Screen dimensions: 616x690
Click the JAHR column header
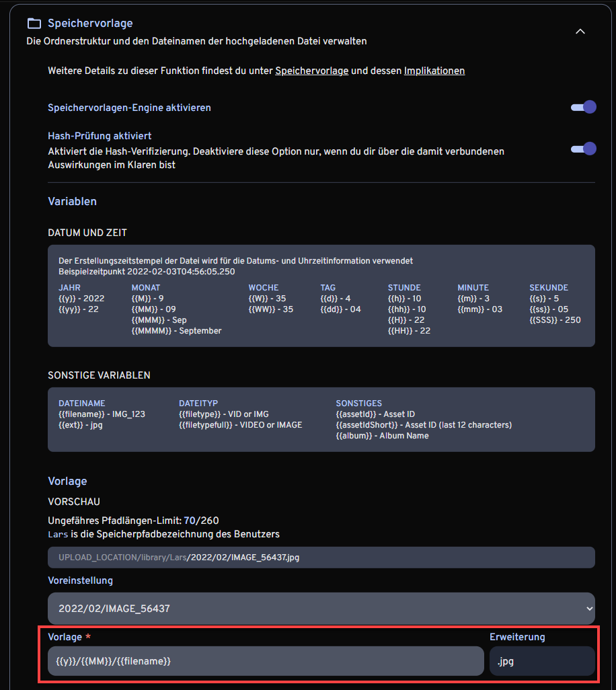coord(69,288)
